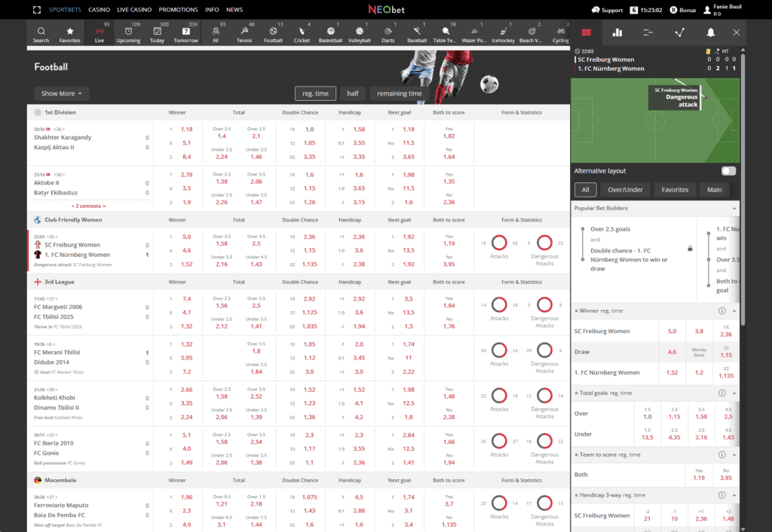The height and width of the screenshot is (532, 772).
Task: Open Total goals reg. time info icon
Action: (721, 393)
